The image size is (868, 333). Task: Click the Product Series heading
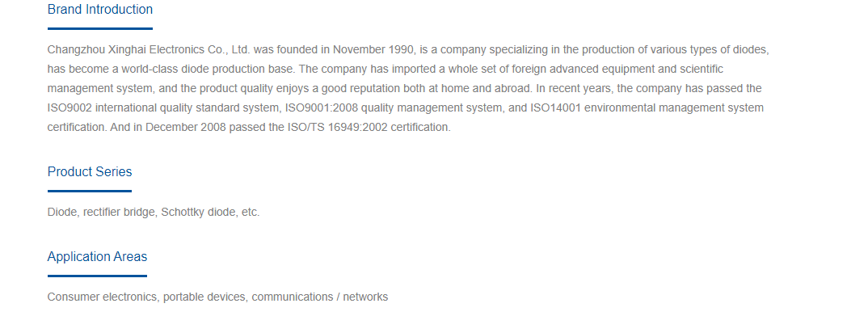pos(90,172)
